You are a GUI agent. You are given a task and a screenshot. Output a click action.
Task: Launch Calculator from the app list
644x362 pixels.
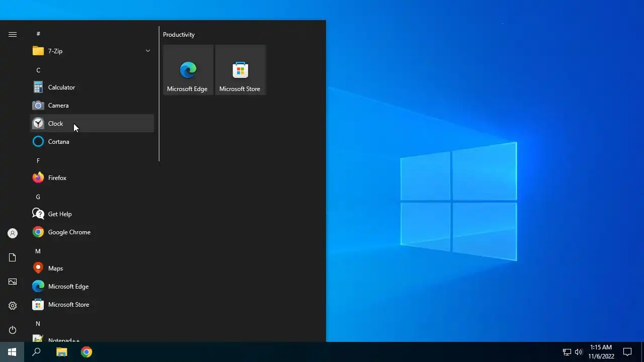92,87
